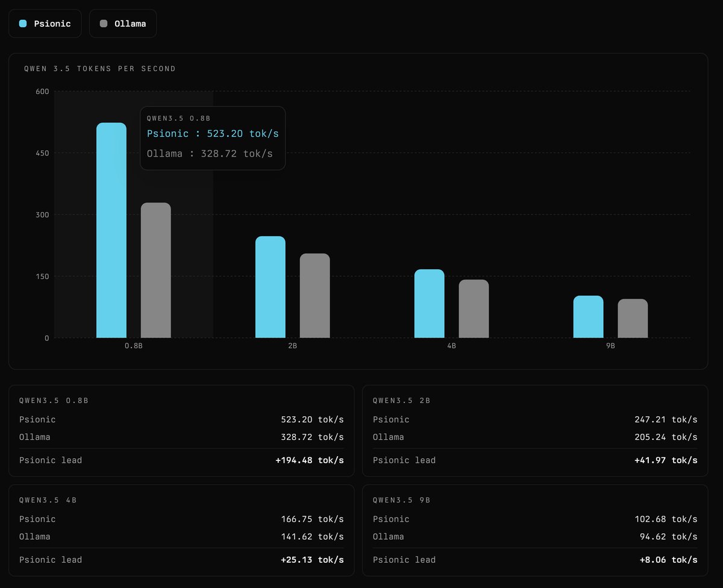Click the 247.21 tok/s value
The image size is (723, 588).
[x=666, y=420]
